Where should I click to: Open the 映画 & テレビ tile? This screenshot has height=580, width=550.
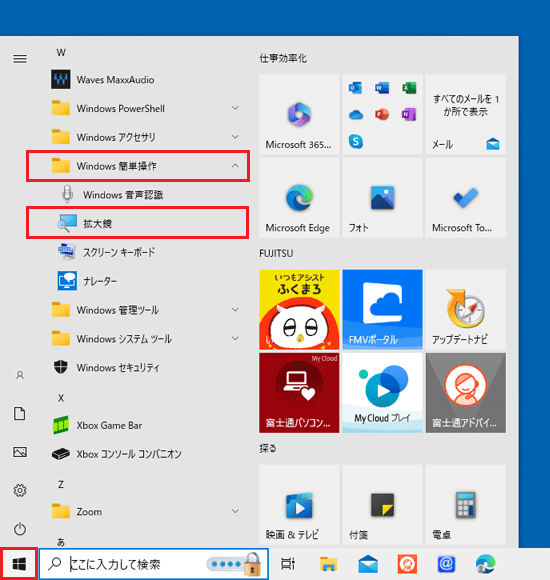point(299,505)
